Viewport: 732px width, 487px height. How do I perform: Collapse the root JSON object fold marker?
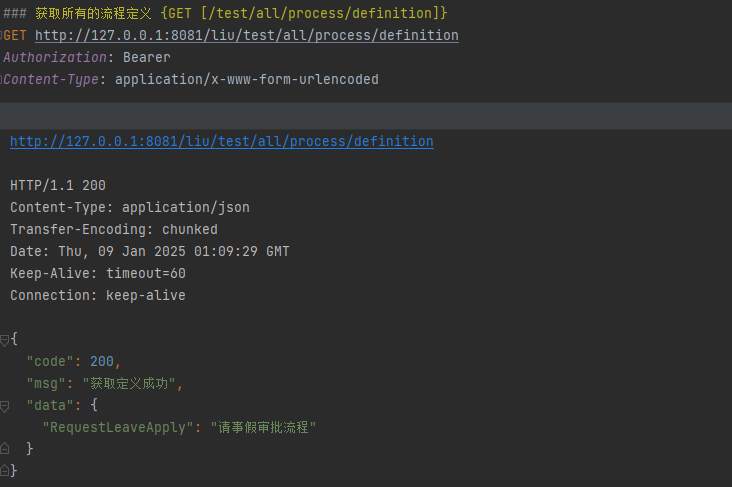pos(4,340)
